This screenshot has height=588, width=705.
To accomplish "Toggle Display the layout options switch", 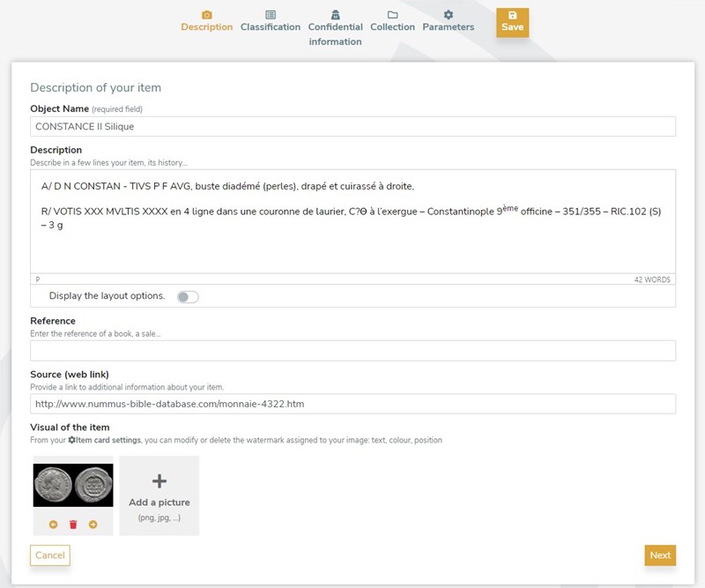I will [x=188, y=296].
